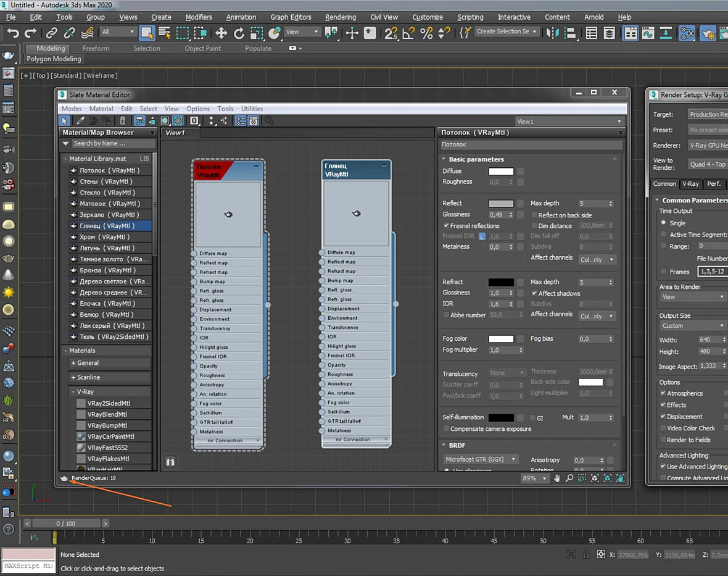The image size is (728, 576).
Task: Open the gray Reflect color swatch
Action: (501, 204)
